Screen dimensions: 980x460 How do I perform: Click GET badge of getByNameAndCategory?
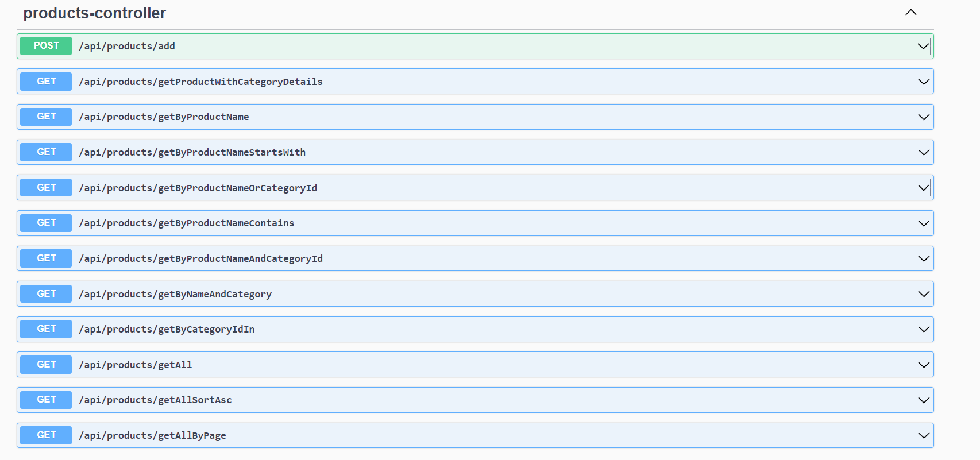coord(46,294)
